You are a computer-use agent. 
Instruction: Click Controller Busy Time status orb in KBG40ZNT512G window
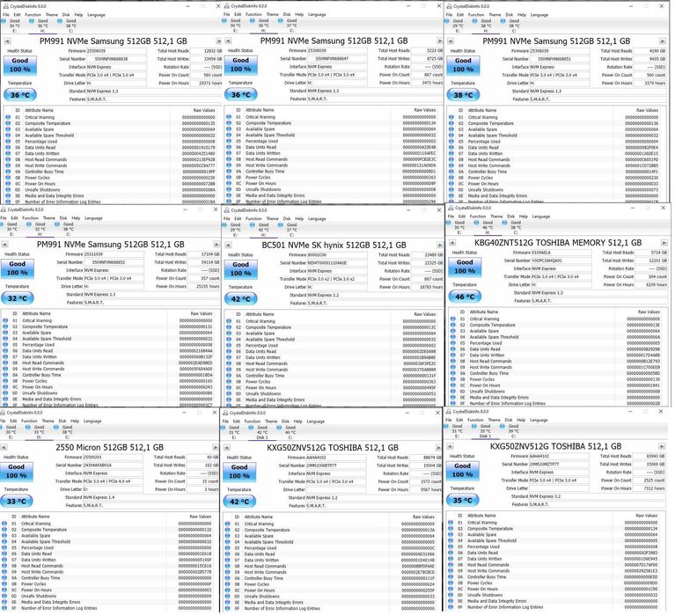tap(452, 373)
